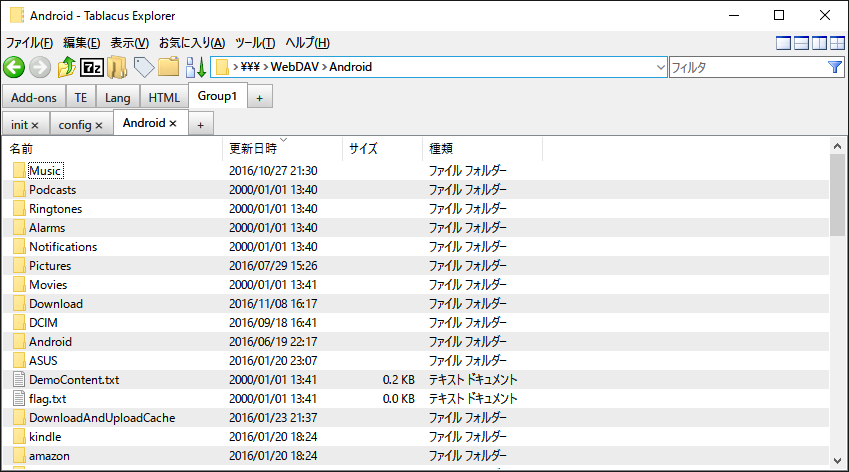Close the init tab
Viewport: 849px width, 472px height.
(x=35, y=126)
